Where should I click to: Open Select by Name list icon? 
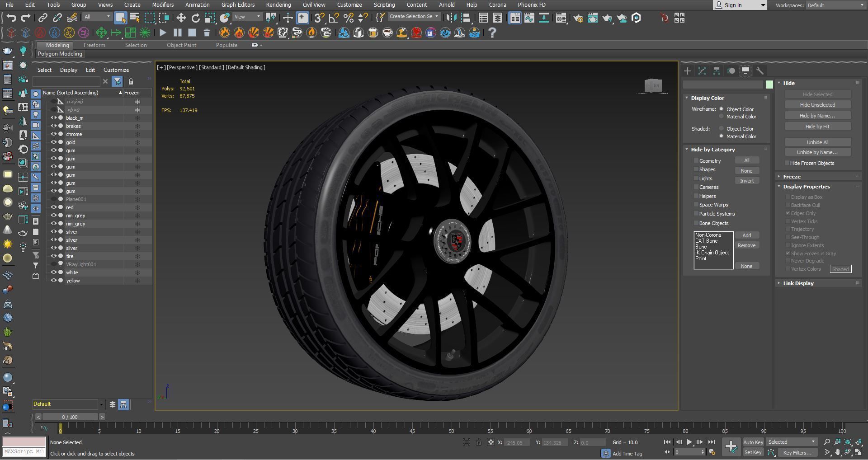pyautogui.click(x=135, y=18)
